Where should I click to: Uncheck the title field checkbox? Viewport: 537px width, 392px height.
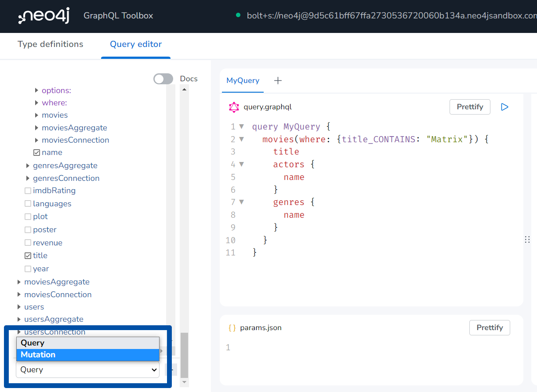point(28,256)
